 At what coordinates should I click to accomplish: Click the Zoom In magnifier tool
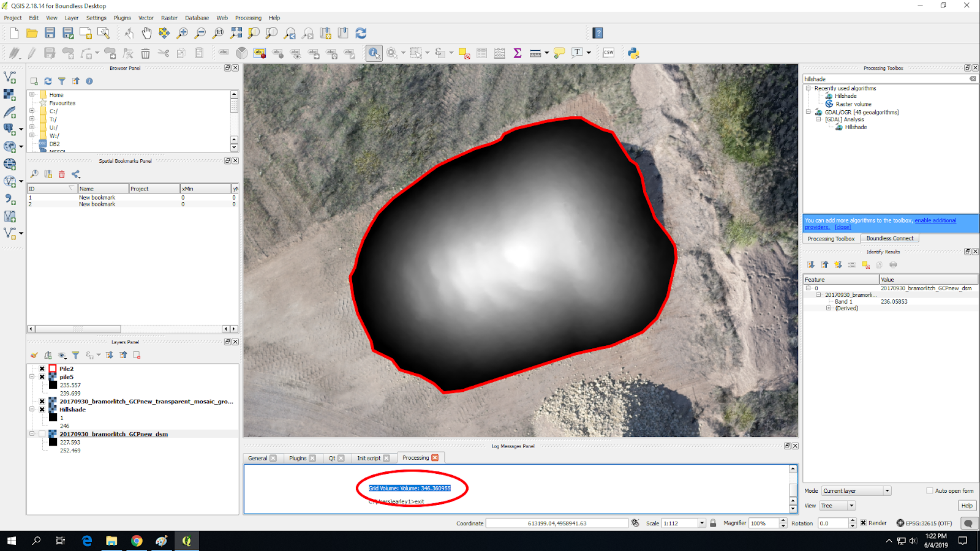click(183, 32)
